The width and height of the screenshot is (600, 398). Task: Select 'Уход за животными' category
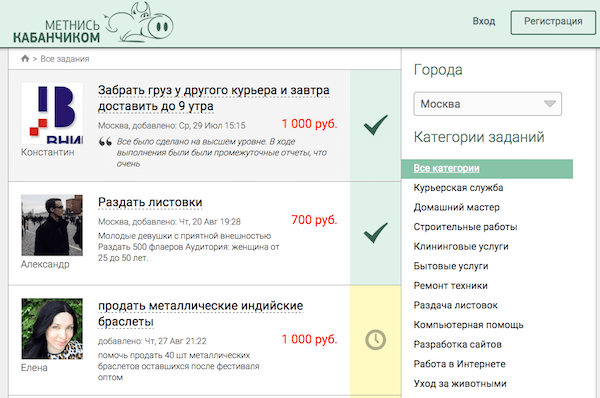[460, 383]
